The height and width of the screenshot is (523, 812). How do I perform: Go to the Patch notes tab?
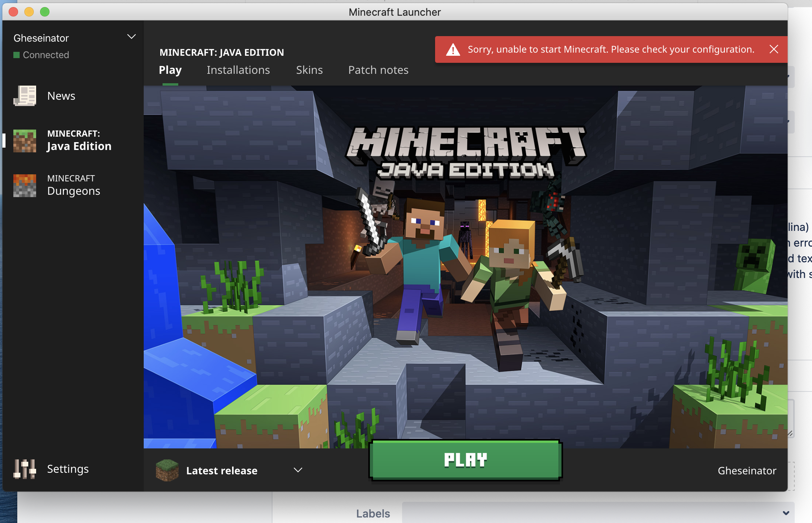click(x=378, y=70)
